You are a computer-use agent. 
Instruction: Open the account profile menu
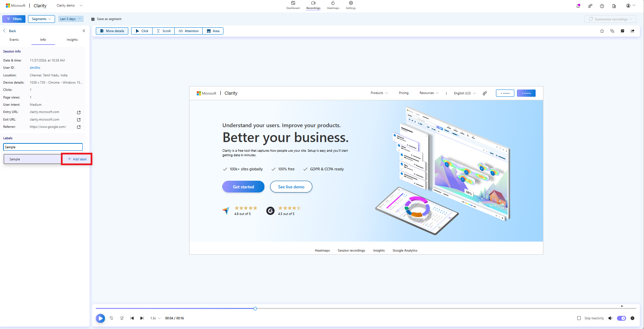coord(631,6)
